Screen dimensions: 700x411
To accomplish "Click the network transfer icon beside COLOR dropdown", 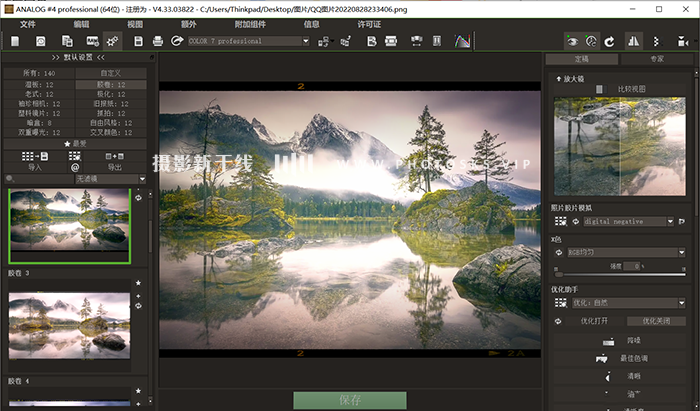I will [324, 42].
